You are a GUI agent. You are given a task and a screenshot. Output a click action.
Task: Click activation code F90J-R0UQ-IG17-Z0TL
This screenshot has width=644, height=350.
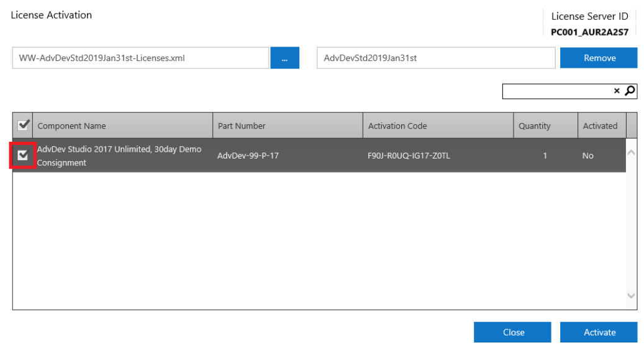(409, 155)
